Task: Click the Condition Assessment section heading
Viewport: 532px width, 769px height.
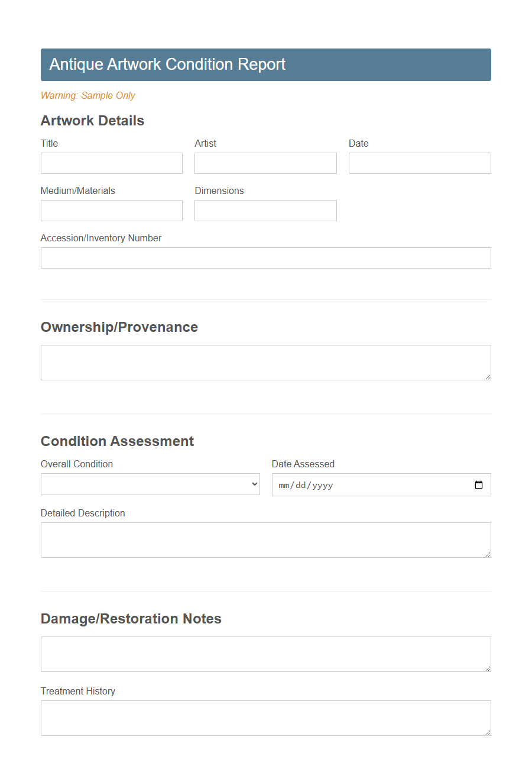Action: 117,441
